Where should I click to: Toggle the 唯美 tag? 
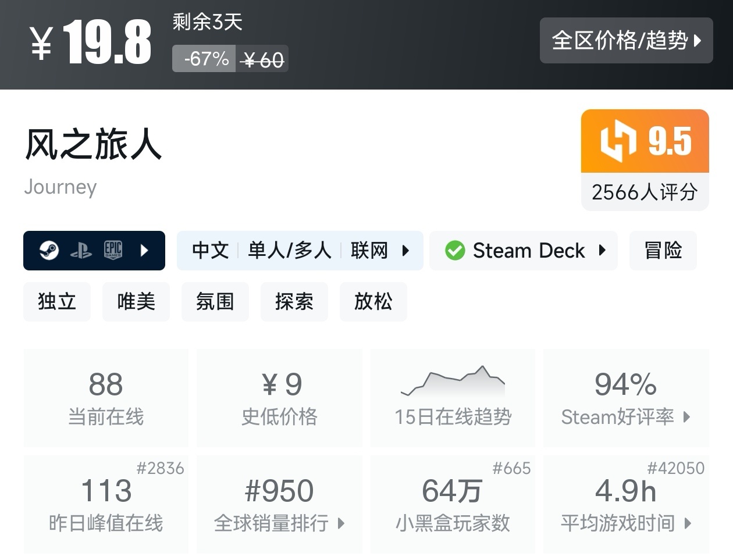click(x=136, y=302)
